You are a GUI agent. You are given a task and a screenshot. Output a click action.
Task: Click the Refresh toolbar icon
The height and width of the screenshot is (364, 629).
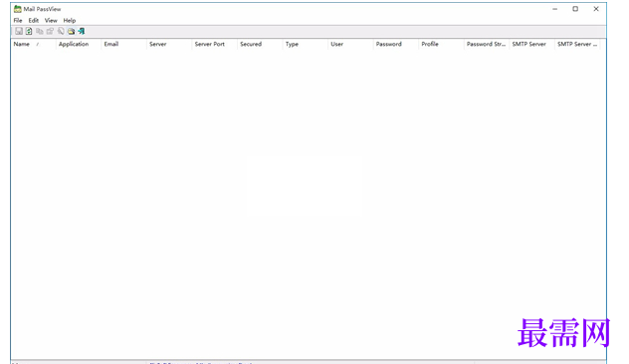(29, 31)
